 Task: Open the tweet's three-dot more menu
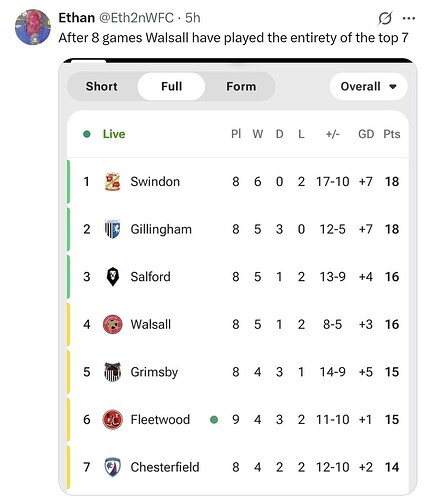tap(409, 18)
